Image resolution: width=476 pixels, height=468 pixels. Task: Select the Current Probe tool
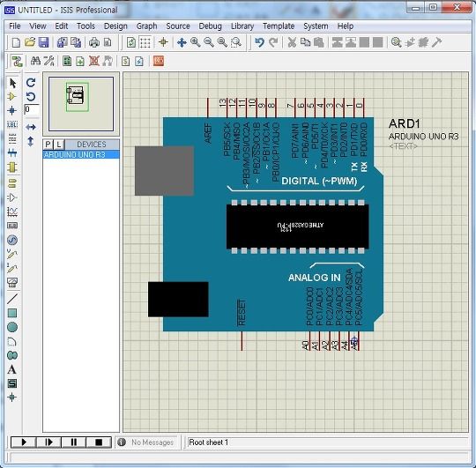point(12,268)
